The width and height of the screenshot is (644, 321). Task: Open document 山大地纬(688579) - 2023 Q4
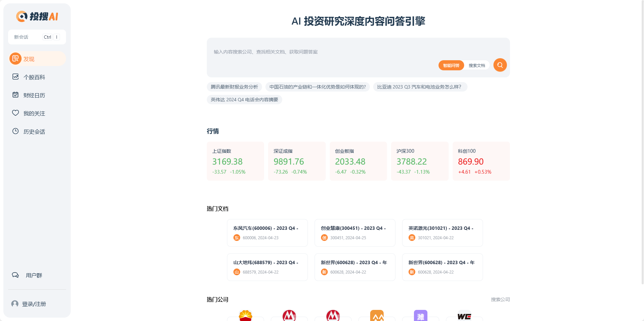267,267
